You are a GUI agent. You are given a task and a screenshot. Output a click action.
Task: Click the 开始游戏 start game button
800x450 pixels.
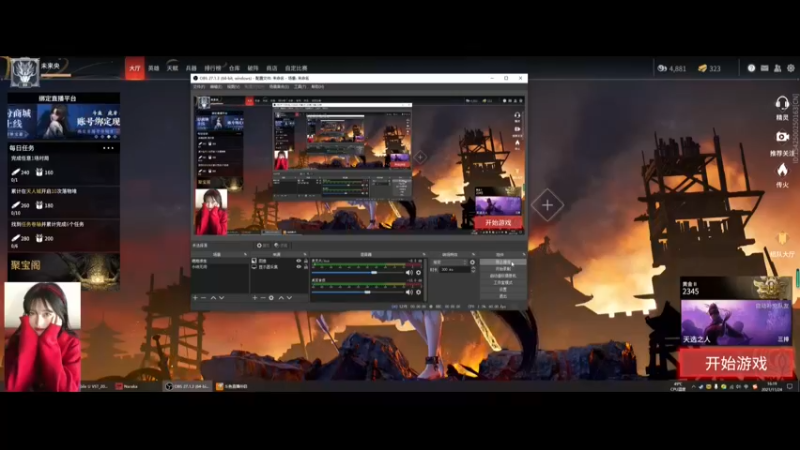click(736, 364)
